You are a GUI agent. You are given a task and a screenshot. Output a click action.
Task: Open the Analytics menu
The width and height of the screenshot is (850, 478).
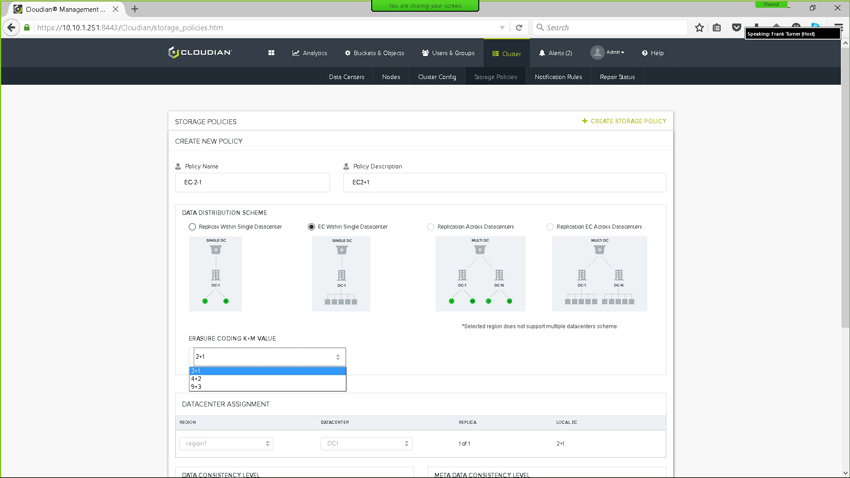pos(310,53)
